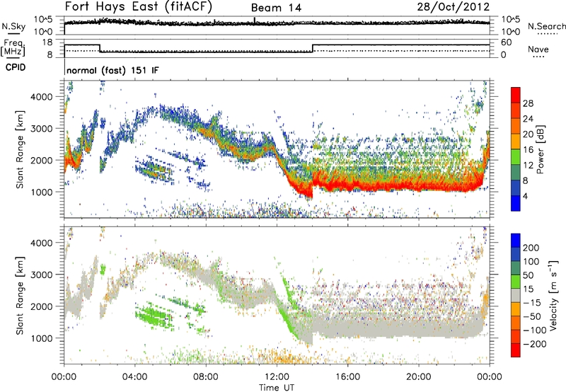
Task: Click the date '28/Oct/2012'
Action: pyautogui.click(x=454, y=7)
